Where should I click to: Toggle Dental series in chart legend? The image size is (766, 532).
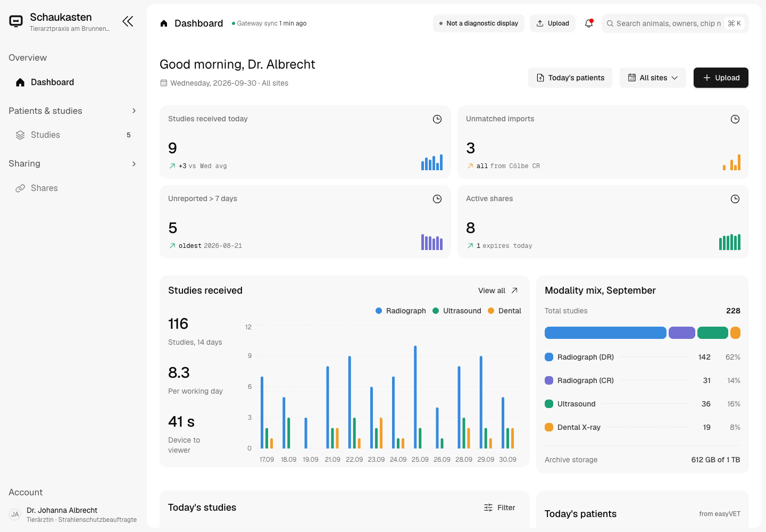pyautogui.click(x=504, y=311)
